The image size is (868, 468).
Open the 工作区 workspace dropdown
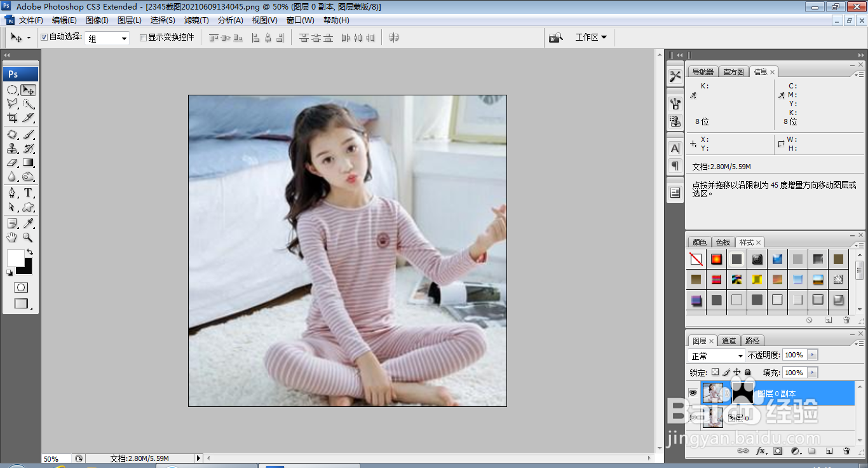point(591,38)
